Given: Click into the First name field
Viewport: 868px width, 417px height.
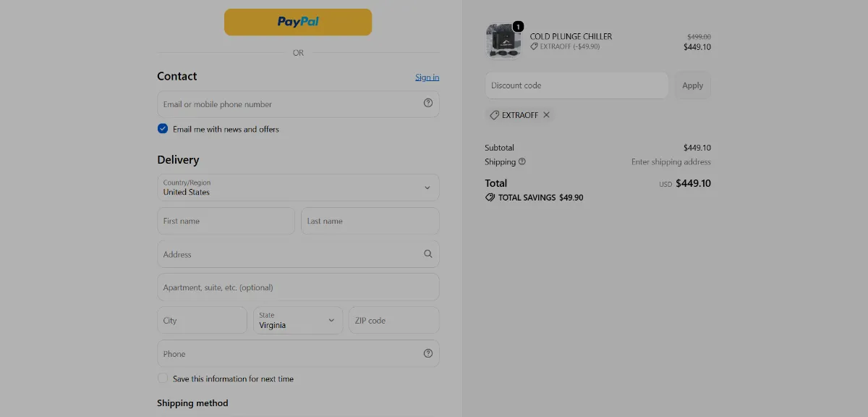Looking at the screenshot, I should coord(226,221).
